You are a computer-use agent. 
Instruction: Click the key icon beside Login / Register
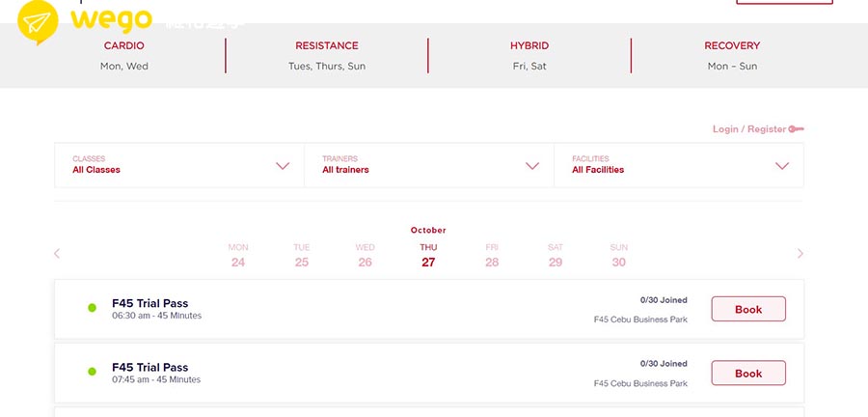[796, 129]
